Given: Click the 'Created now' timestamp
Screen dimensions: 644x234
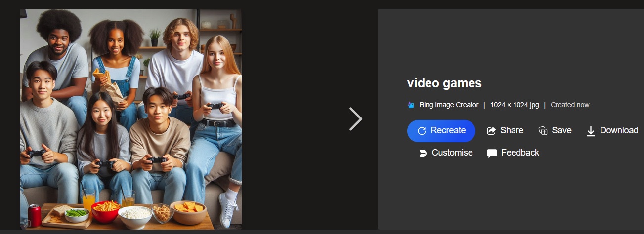Looking at the screenshot, I should pyautogui.click(x=570, y=105).
